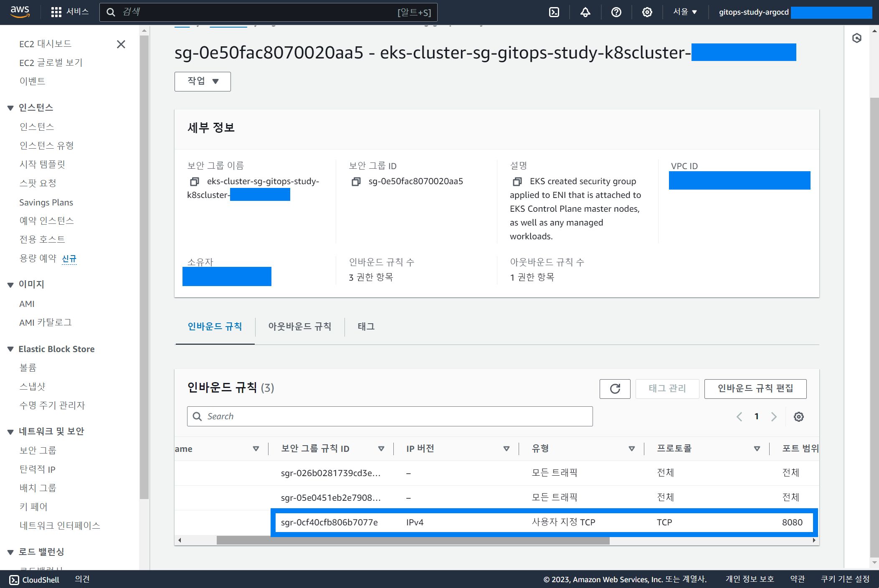
Task: Open the notifications bell icon
Action: pos(585,12)
